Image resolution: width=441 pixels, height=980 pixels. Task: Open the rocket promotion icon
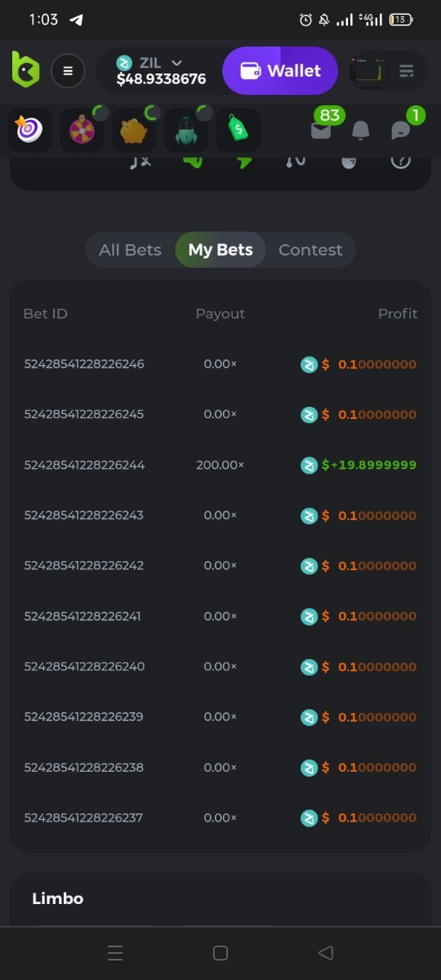pos(186,131)
